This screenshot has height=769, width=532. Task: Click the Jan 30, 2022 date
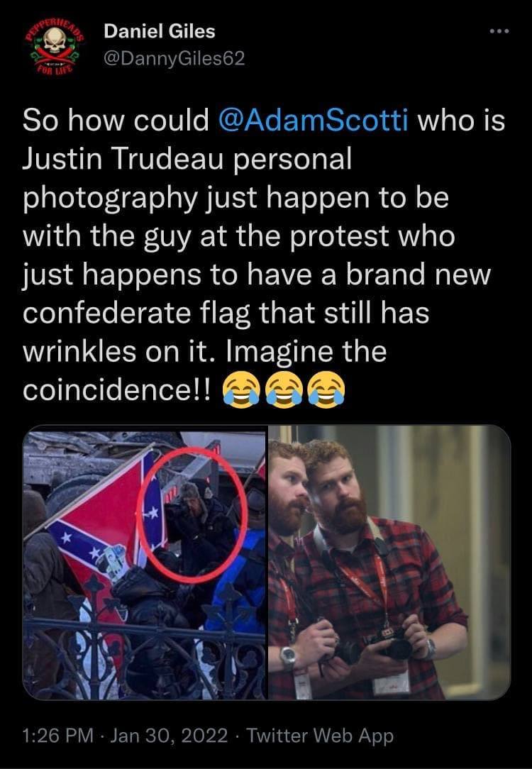coord(169,736)
